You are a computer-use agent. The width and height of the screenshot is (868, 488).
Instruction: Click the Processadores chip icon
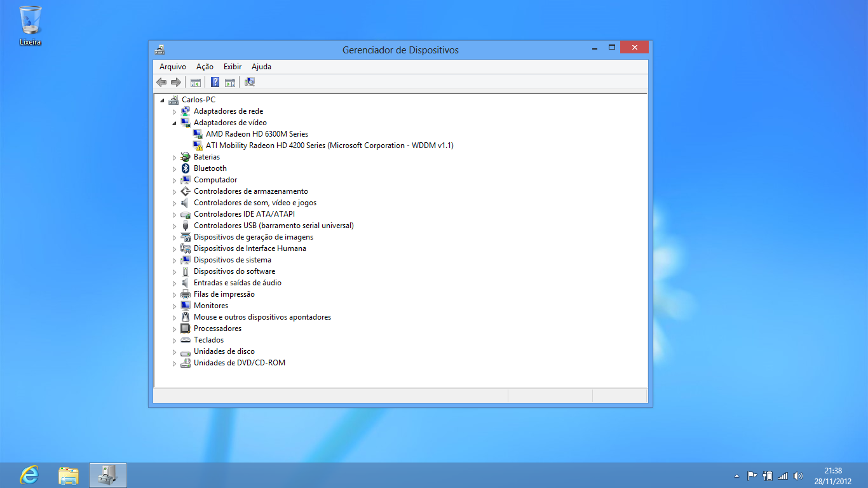coord(186,329)
